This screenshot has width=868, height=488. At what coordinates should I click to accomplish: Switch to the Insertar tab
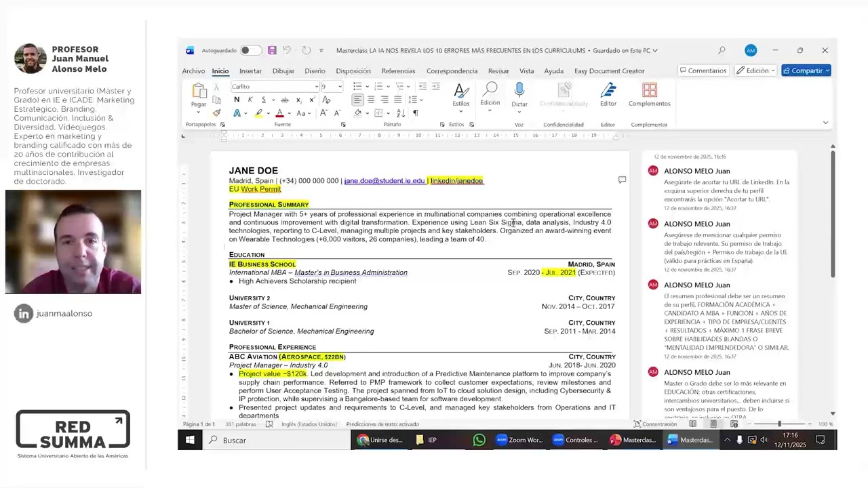coord(250,70)
